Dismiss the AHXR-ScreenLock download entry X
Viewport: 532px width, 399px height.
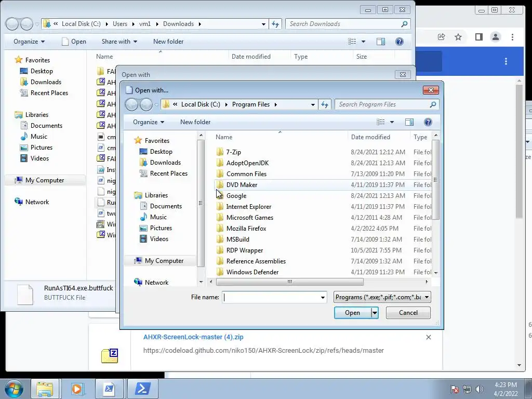click(x=429, y=337)
